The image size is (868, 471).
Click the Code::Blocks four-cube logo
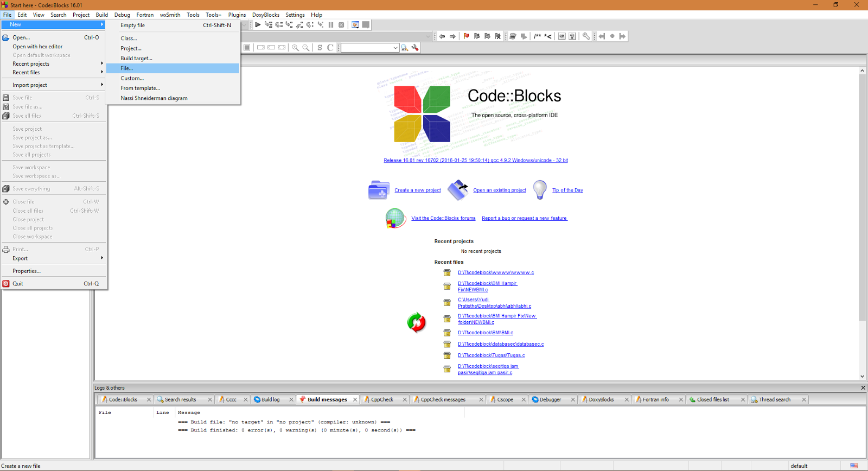coord(422,114)
